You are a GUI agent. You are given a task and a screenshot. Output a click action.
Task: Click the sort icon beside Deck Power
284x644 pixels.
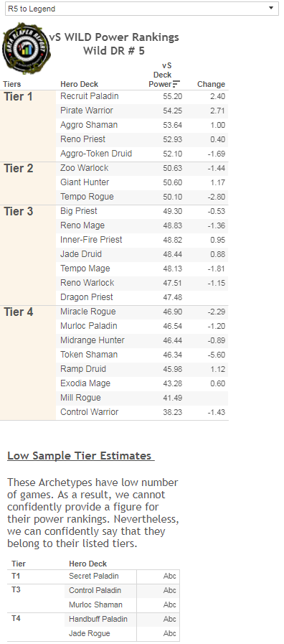click(176, 84)
